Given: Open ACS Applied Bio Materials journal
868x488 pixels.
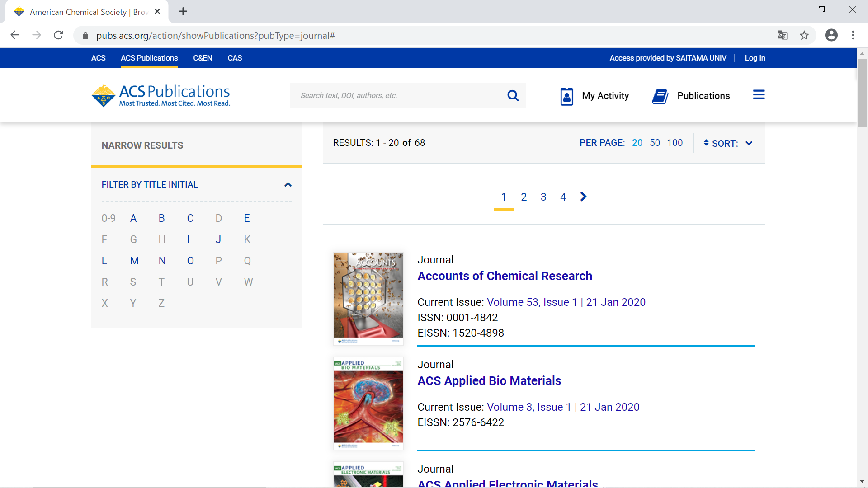Looking at the screenshot, I should coord(489,381).
